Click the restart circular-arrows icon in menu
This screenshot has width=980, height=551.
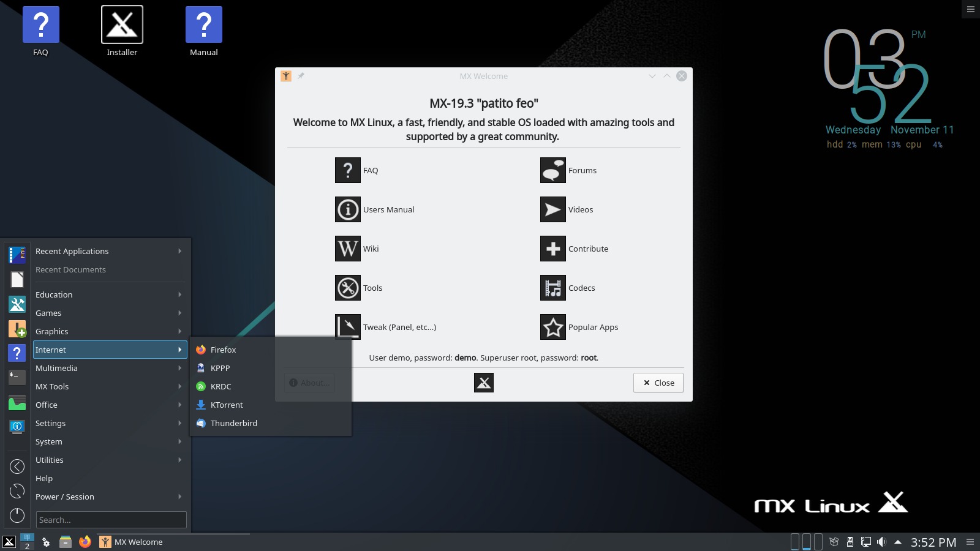click(17, 491)
